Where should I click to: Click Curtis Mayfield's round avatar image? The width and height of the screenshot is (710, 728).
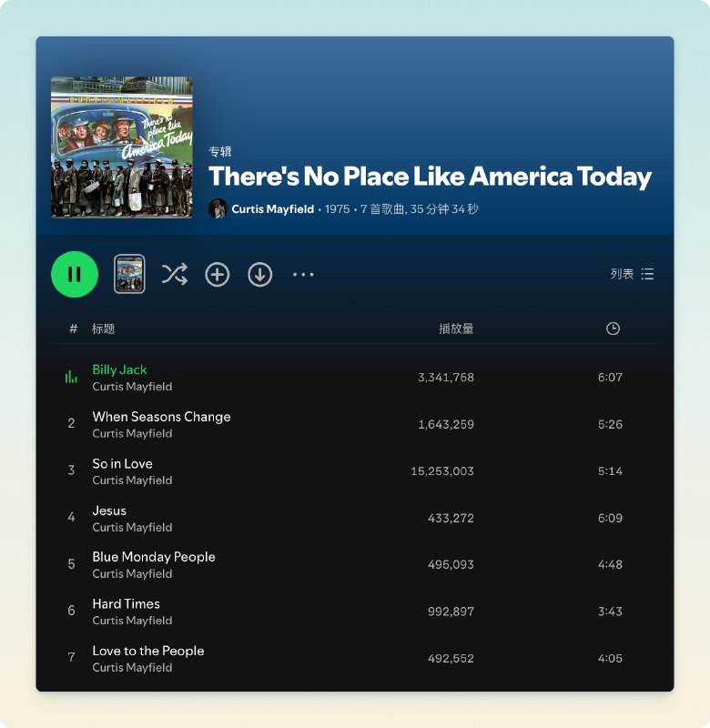pyautogui.click(x=218, y=208)
